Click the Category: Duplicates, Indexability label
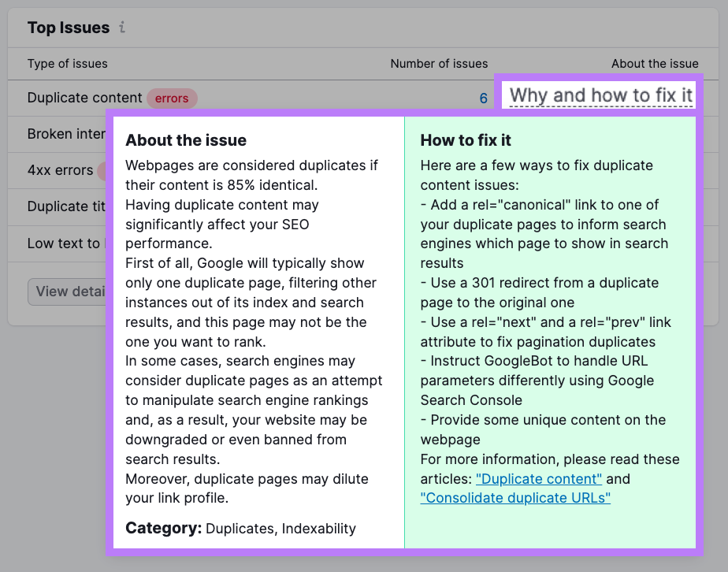This screenshot has height=572, width=728. (x=240, y=529)
